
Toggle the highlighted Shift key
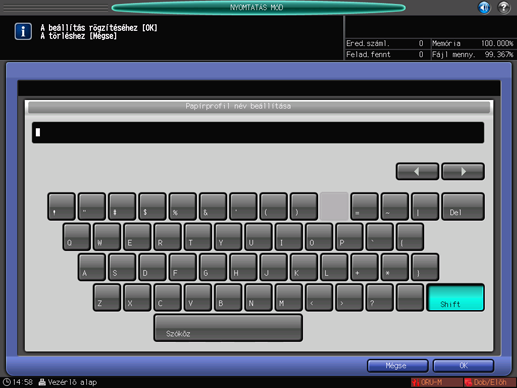[x=455, y=298]
